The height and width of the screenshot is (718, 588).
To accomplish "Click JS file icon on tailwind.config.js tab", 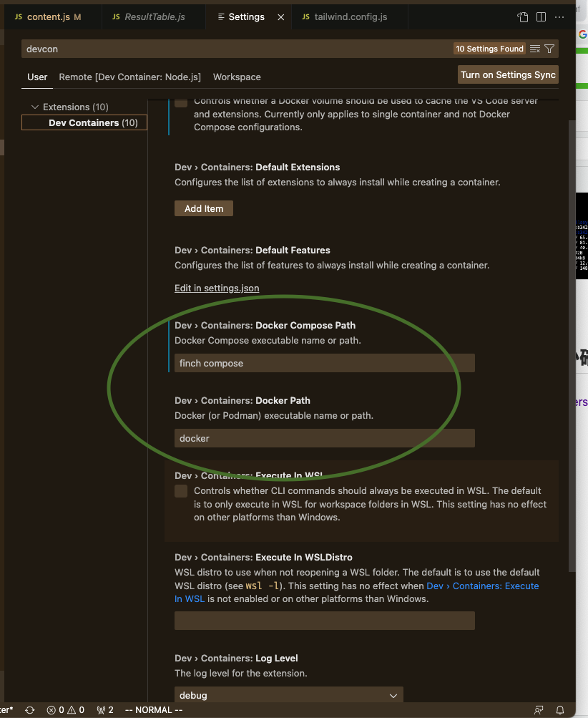I will (x=305, y=16).
